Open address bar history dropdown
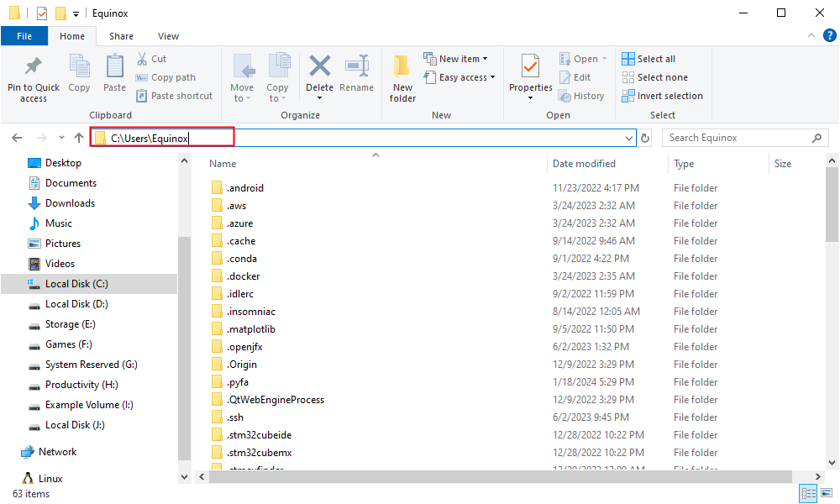Screen dimensions: 840x504 coord(629,139)
